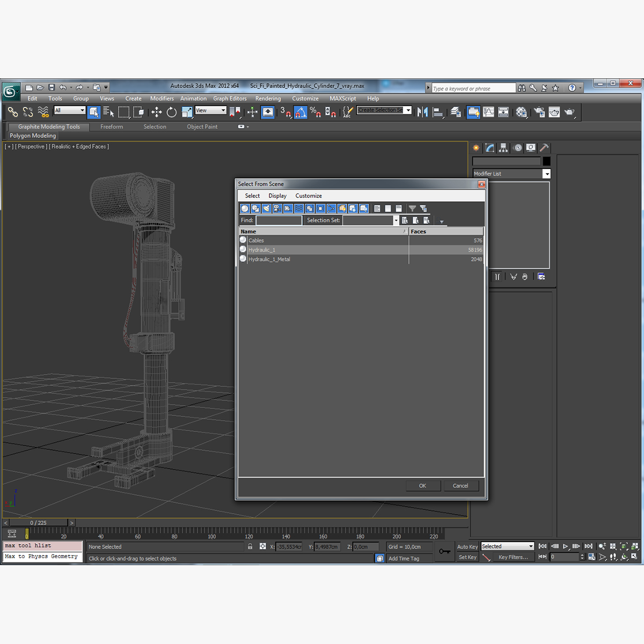Toggle Display Groups filter in dialog
Image resolution: width=644 pixels, height=644 pixels.
point(310,208)
